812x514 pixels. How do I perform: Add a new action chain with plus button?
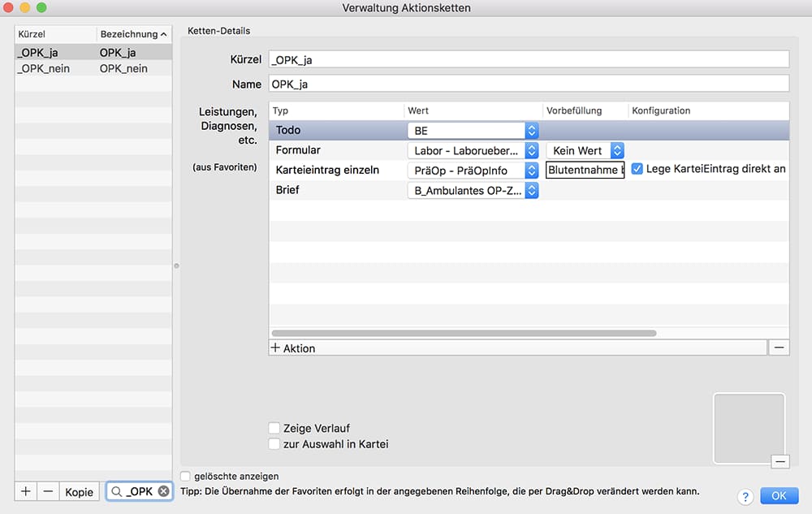(25, 491)
